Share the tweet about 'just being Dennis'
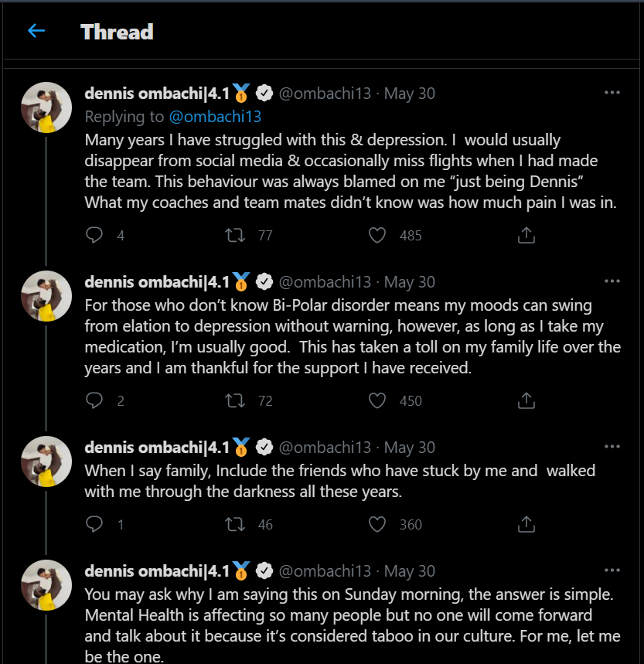 click(x=526, y=235)
